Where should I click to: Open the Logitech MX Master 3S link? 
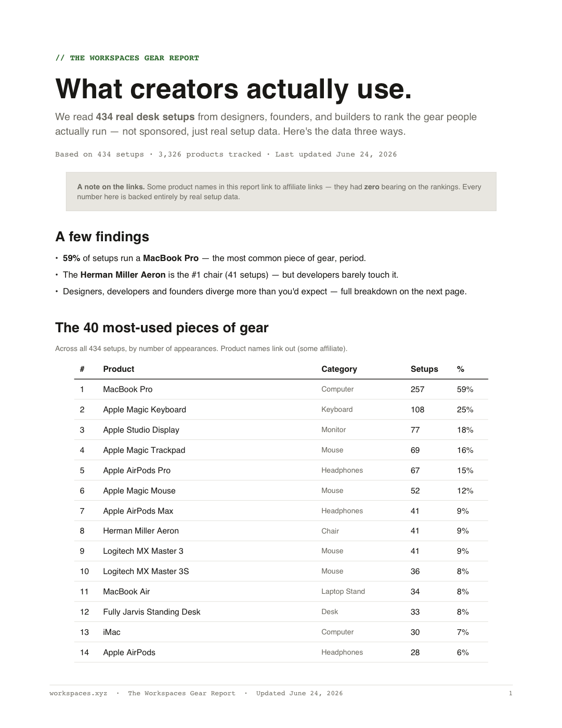(x=146, y=571)
